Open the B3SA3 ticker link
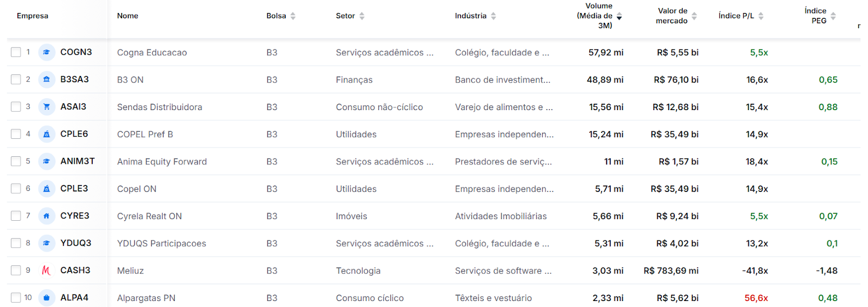This screenshot has height=307, width=868. [x=74, y=79]
